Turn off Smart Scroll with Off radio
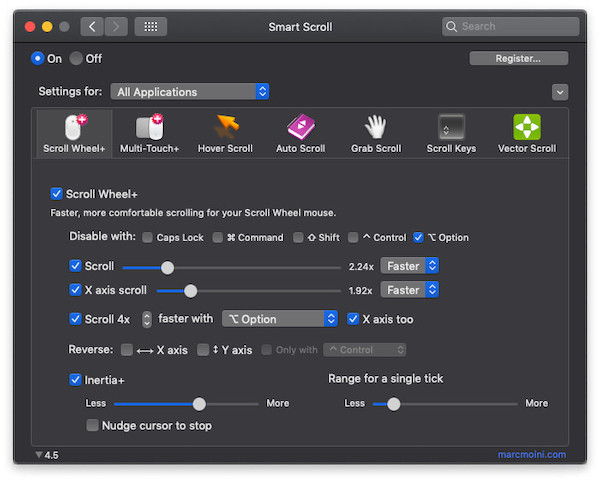 (x=76, y=59)
